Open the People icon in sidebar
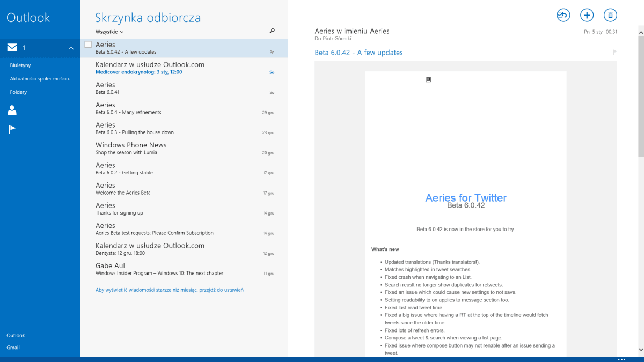Viewport: 644px width, 362px height. tap(12, 110)
